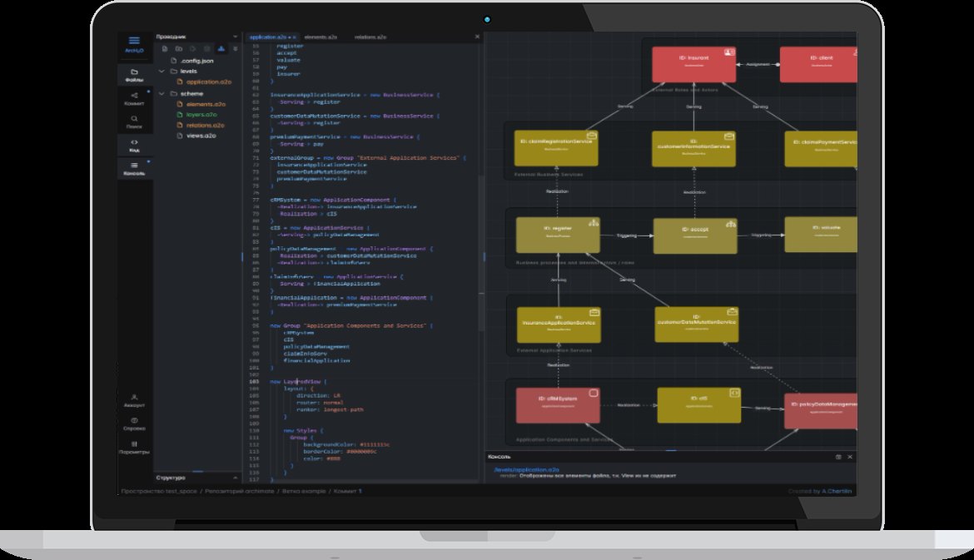Click the Assignment relation label
This screenshot has width=974, height=560.
[x=758, y=64]
